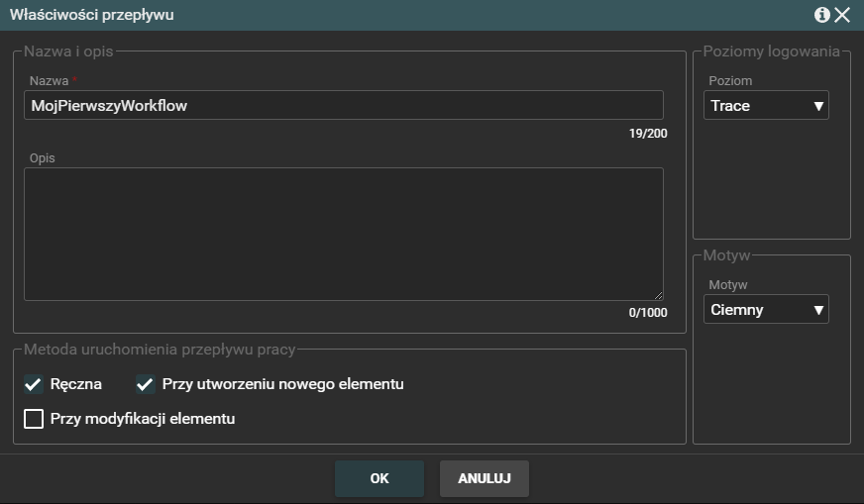The height and width of the screenshot is (504, 864).
Task: Close the Właściwości przepływu dialog
Action: click(x=842, y=15)
